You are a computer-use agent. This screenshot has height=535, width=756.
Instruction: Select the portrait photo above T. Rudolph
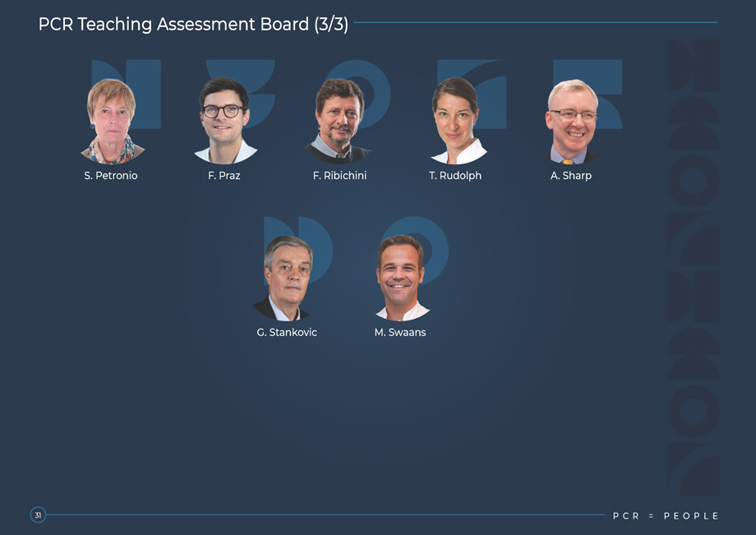[x=455, y=121]
